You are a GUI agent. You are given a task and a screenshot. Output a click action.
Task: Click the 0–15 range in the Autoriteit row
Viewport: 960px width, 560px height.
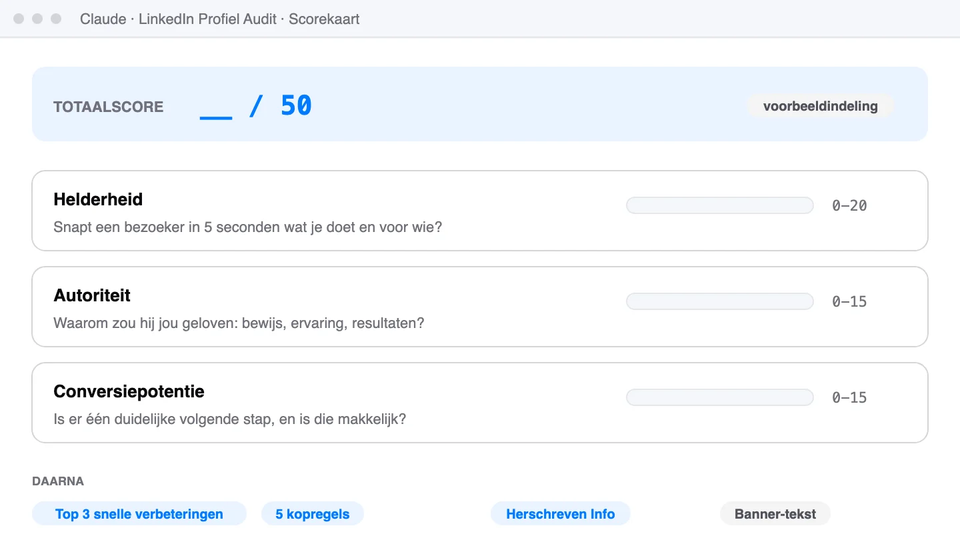849,302
